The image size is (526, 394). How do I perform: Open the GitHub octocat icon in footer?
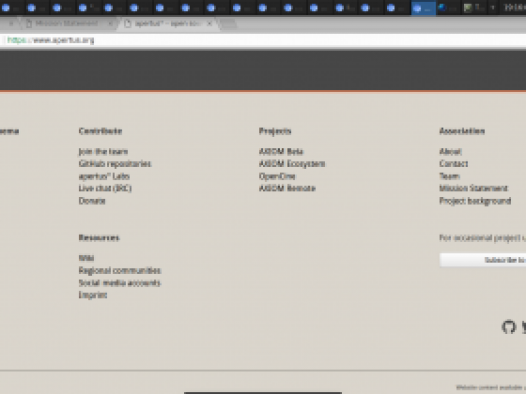[509, 327]
